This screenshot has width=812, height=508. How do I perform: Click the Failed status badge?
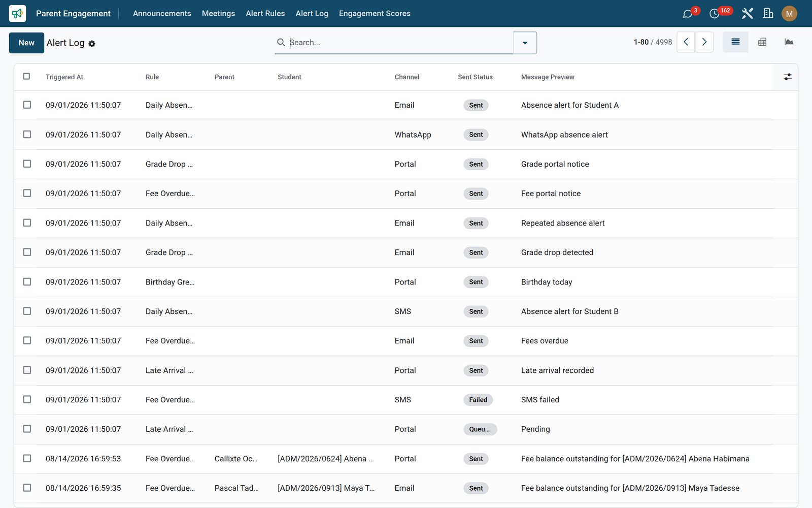tap(478, 400)
